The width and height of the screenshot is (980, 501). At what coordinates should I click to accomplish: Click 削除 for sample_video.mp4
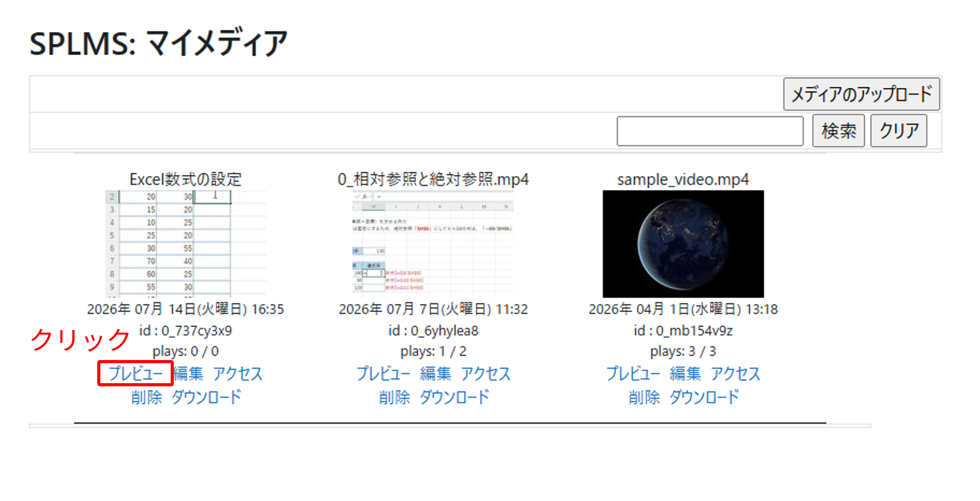pos(644,397)
